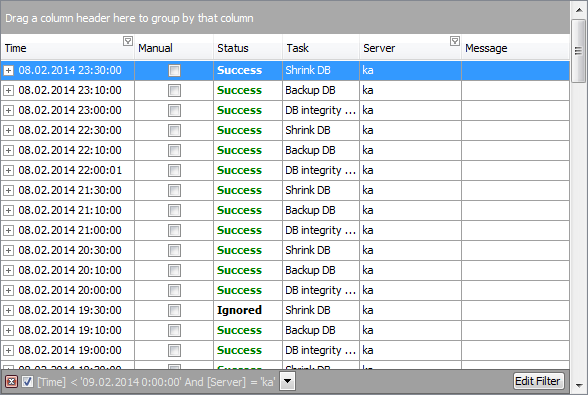The image size is (588, 395).
Task: Toggle Manual checkbox for 22:10:00 row
Action: [174, 150]
